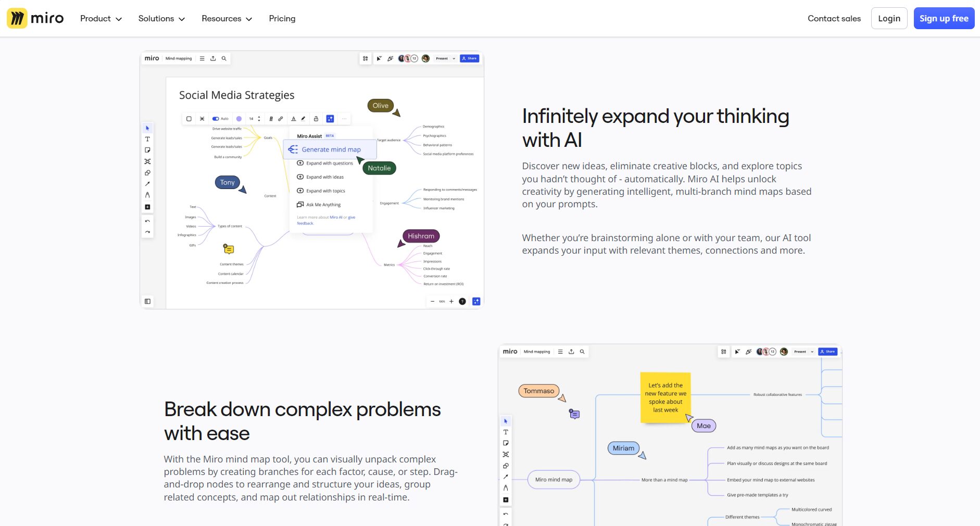Screen dimensions: 980x526
Task: Click the purple color swatch in formatting toolbar
Action: pos(239,119)
